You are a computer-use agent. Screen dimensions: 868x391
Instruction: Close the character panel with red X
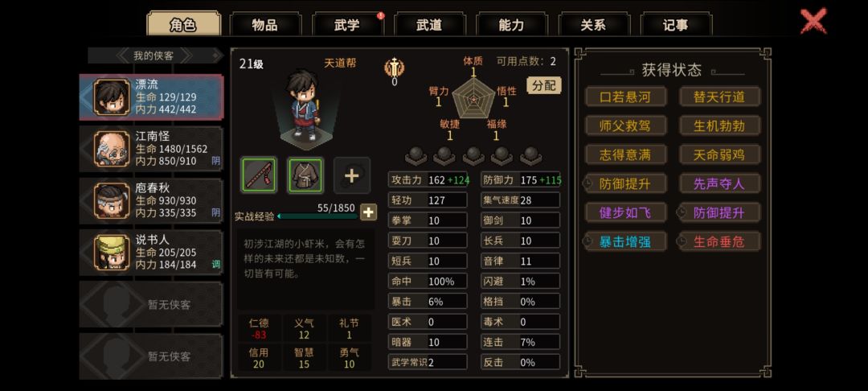(x=813, y=20)
